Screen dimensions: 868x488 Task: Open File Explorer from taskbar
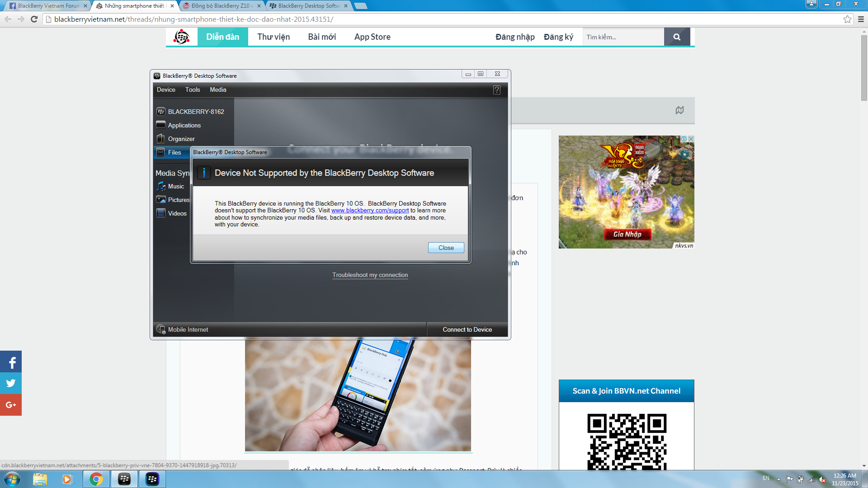point(40,479)
